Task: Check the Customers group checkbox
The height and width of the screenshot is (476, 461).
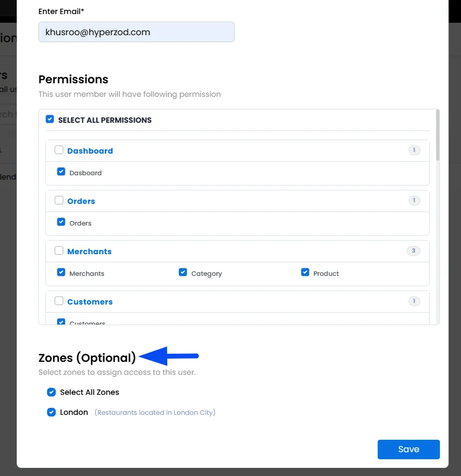Action: (x=59, y=301)
